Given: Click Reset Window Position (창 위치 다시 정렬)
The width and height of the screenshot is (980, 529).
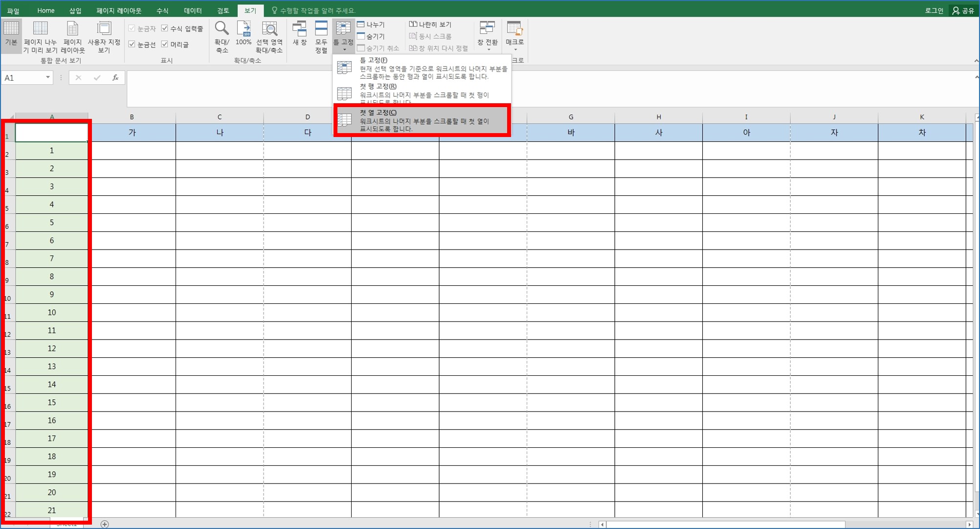Looking at the screenshot, I should [x=439, y=48].
